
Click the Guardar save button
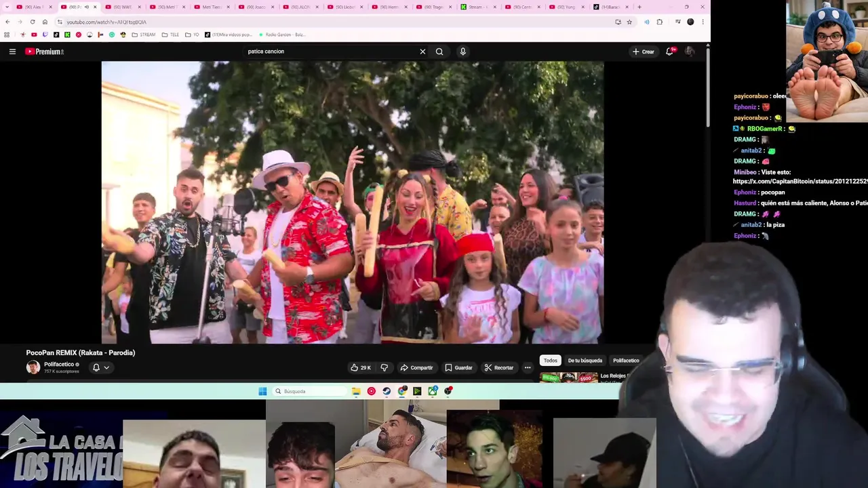pos(458,367)
